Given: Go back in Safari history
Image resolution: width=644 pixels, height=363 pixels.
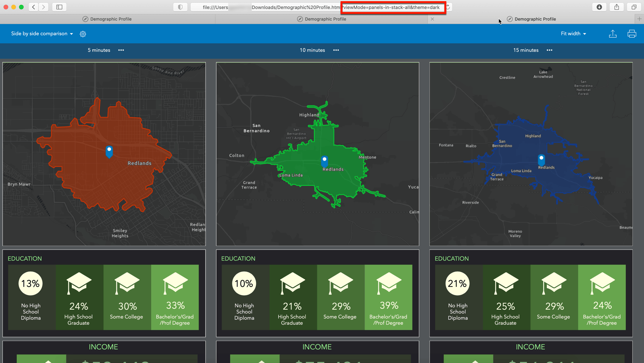Looking at the screenshot, I should 34,7.
